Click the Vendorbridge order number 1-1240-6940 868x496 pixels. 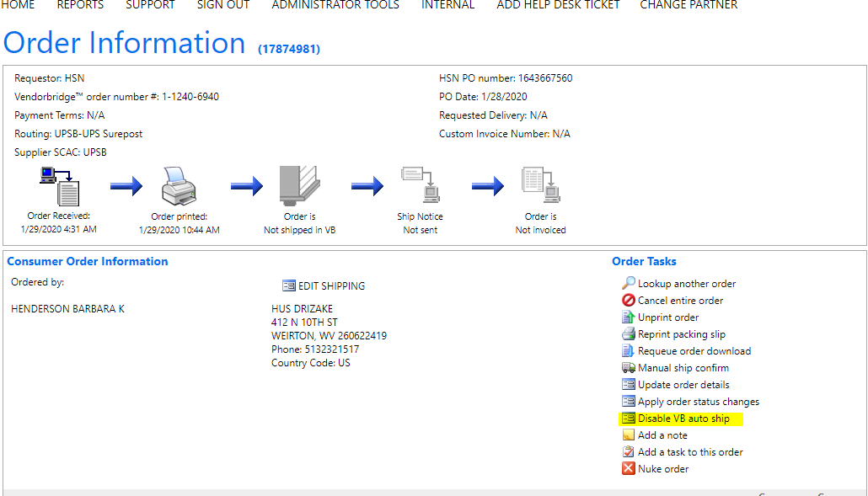[190, 97]
